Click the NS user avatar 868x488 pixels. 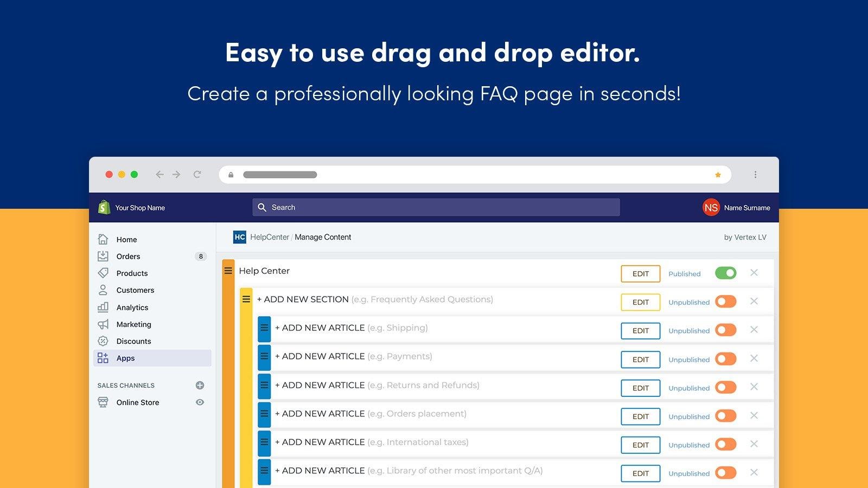pos(711,208)
